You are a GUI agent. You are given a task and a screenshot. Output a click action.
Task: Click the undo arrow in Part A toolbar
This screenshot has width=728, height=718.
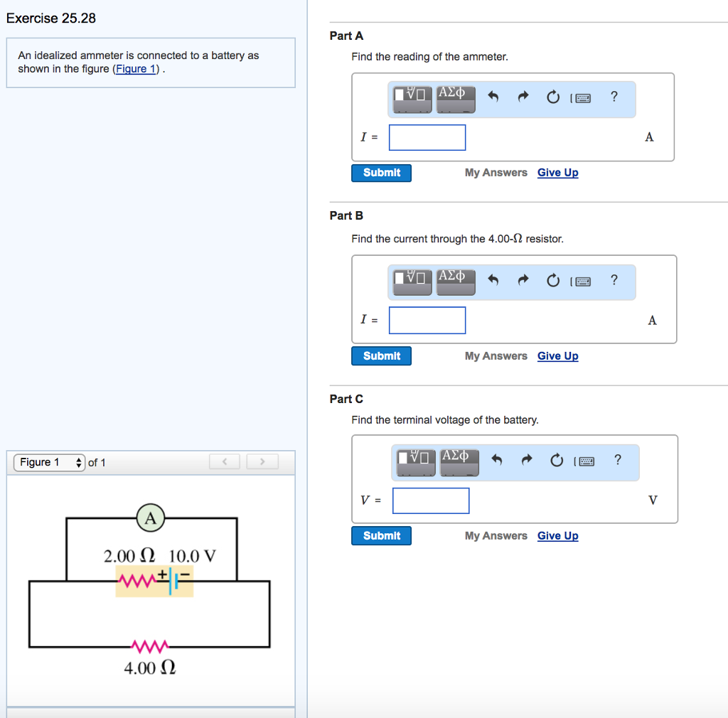(x=493, y=97)
